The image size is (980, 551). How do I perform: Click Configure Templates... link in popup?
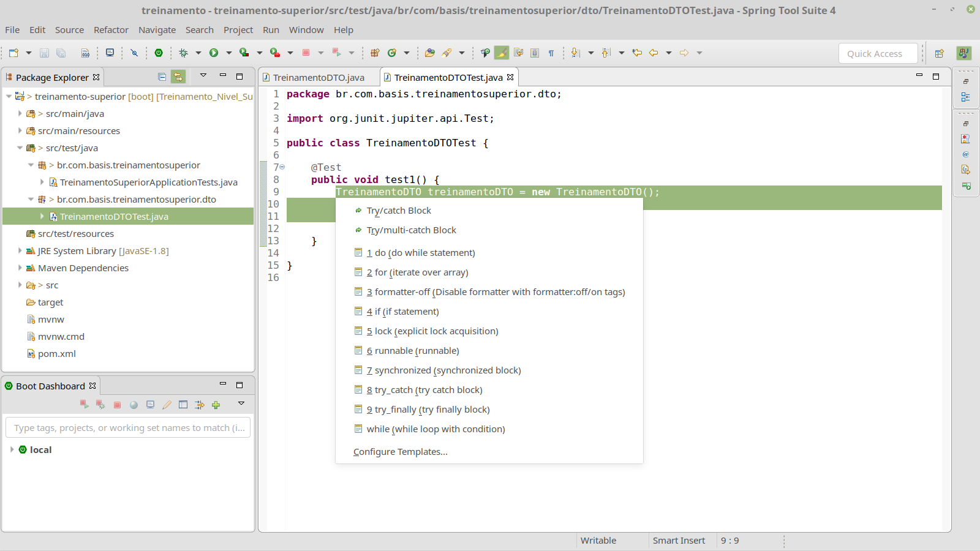click(400, 452)
